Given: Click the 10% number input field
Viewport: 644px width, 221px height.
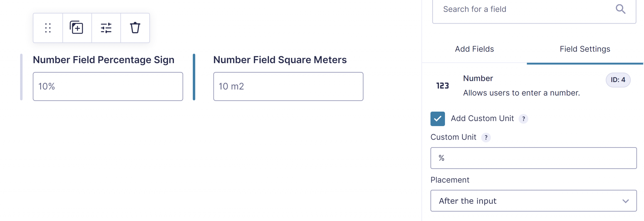Looking at the screenshot, I should point(108,86).
